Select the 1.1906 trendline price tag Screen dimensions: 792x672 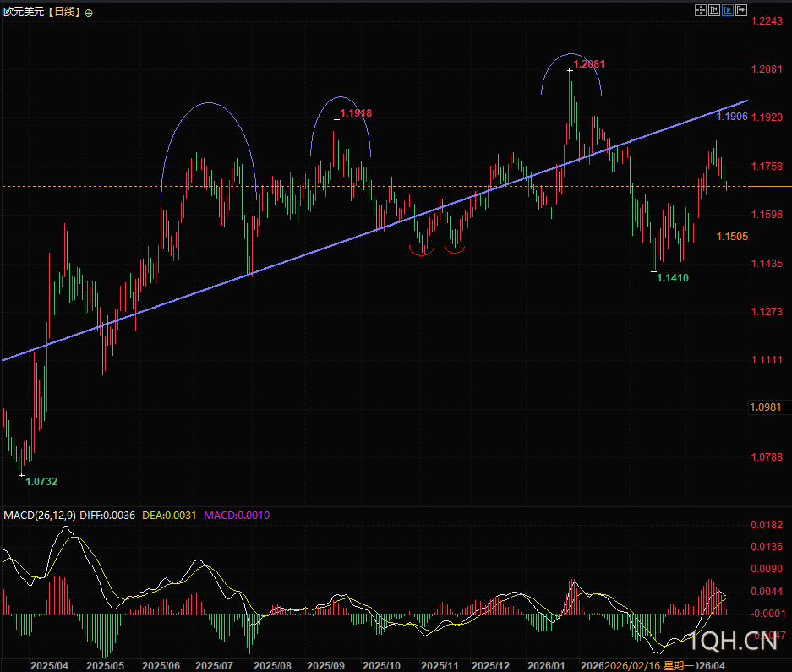(732, 117)
